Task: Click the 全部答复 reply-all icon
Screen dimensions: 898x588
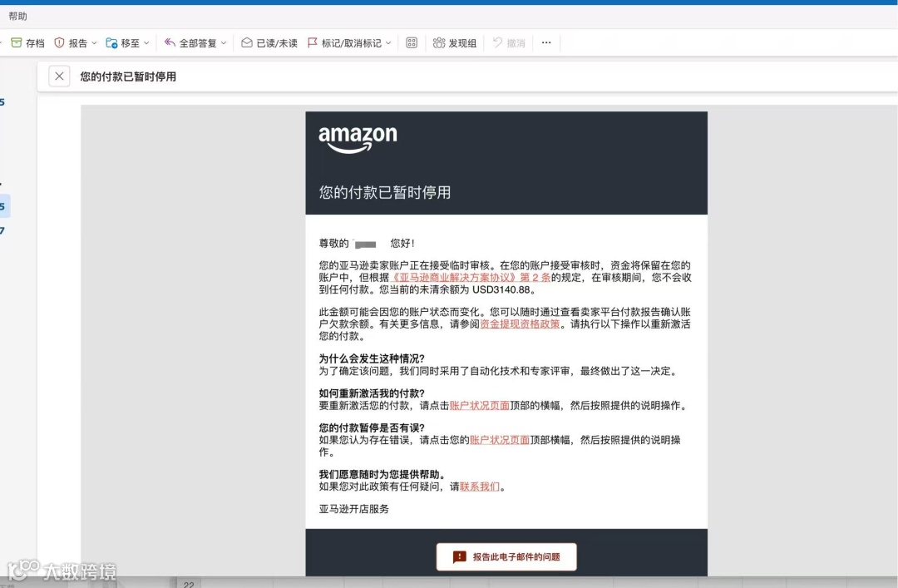Action: [170, 42]
